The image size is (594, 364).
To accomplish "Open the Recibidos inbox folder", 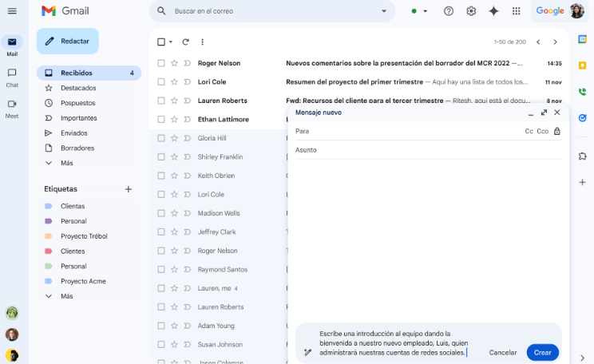I will click(x=89, y=73).
